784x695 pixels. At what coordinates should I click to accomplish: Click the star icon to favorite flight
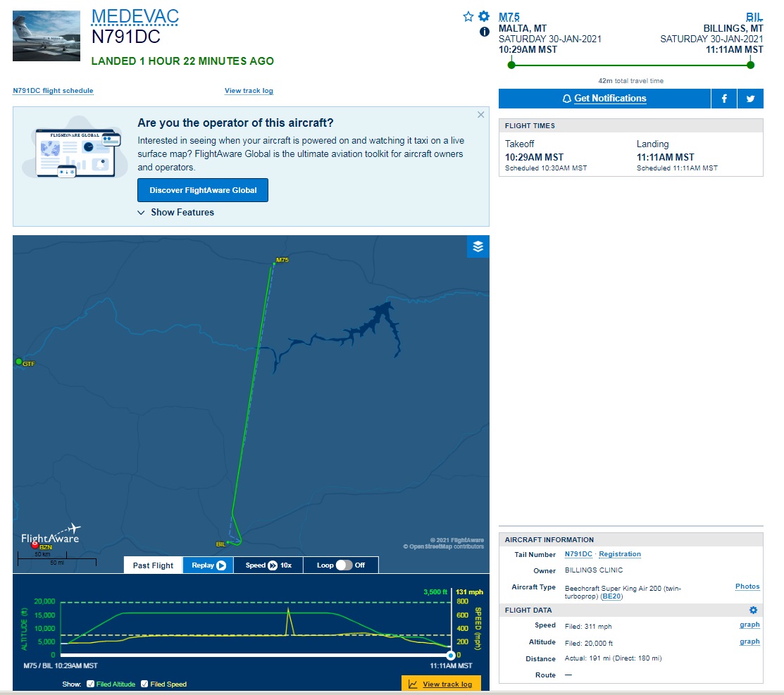coord(468,17)
